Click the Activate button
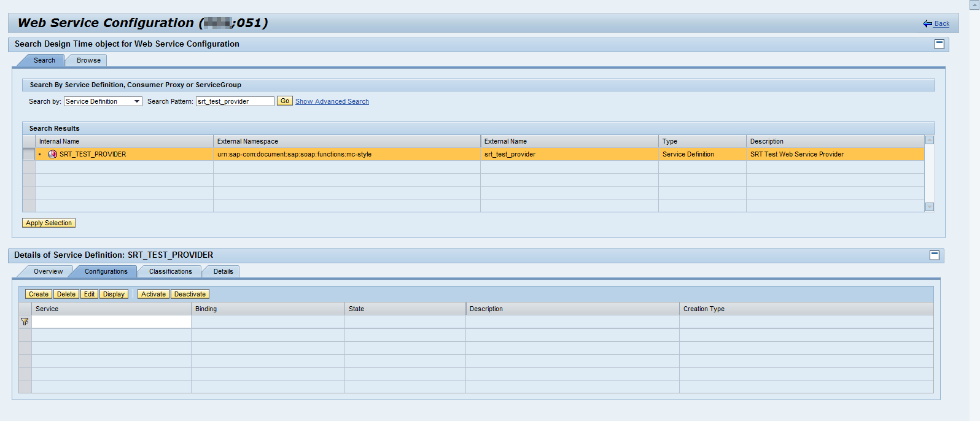Screen dimensions: 980x421 pos(154,294)
